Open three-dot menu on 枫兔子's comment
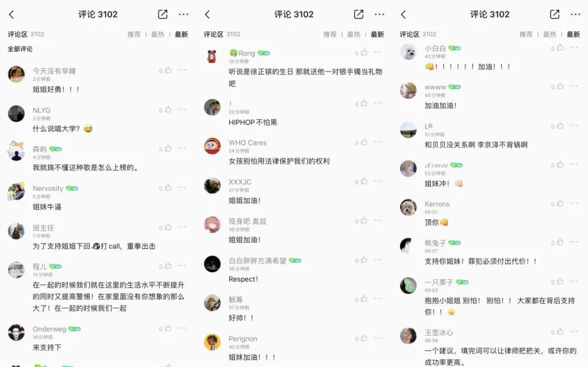The width and height of the screenshot is (588, 367). point(574,242)
